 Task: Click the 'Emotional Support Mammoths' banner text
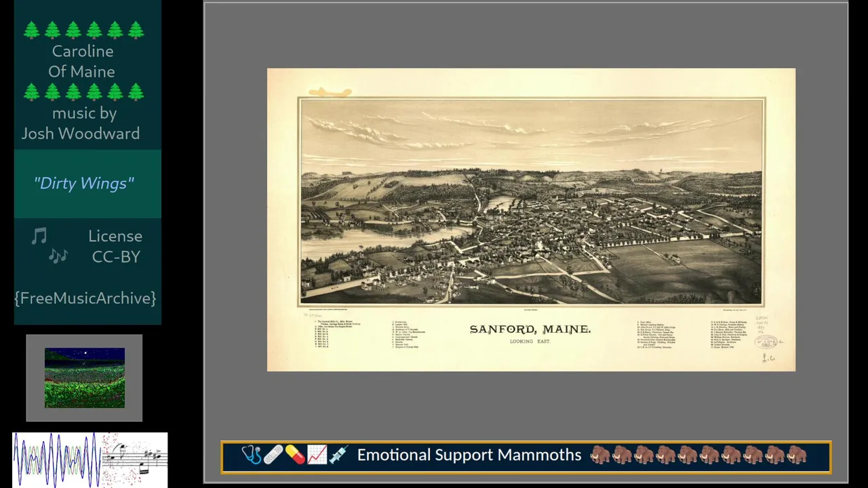coord(469,455)
